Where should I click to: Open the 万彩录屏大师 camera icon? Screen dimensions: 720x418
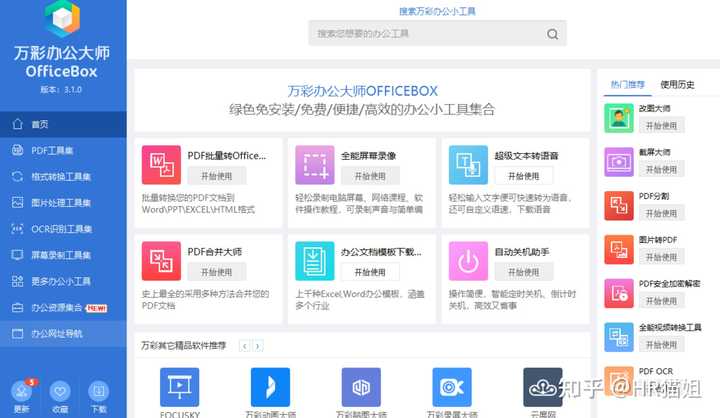click(x=452, y=387)
